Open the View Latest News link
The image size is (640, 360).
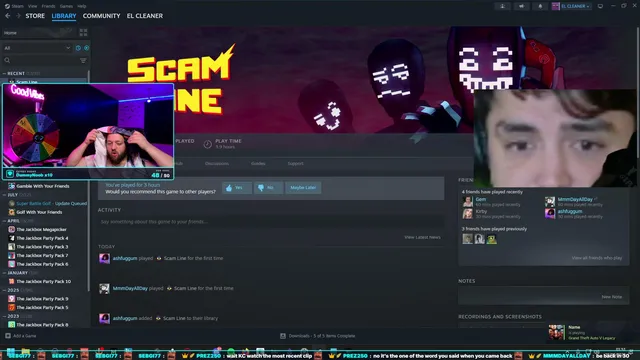pos(422,237)
